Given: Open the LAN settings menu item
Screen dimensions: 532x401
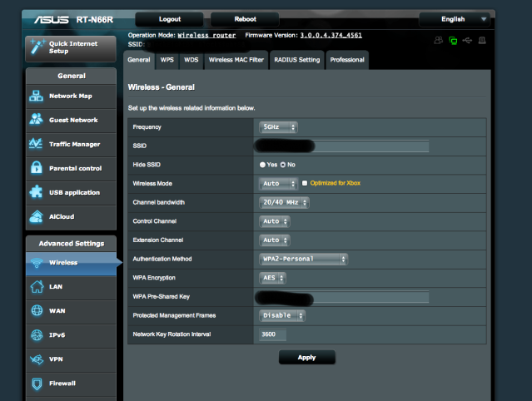Looking at the screenshot, I should pos(71,287).
